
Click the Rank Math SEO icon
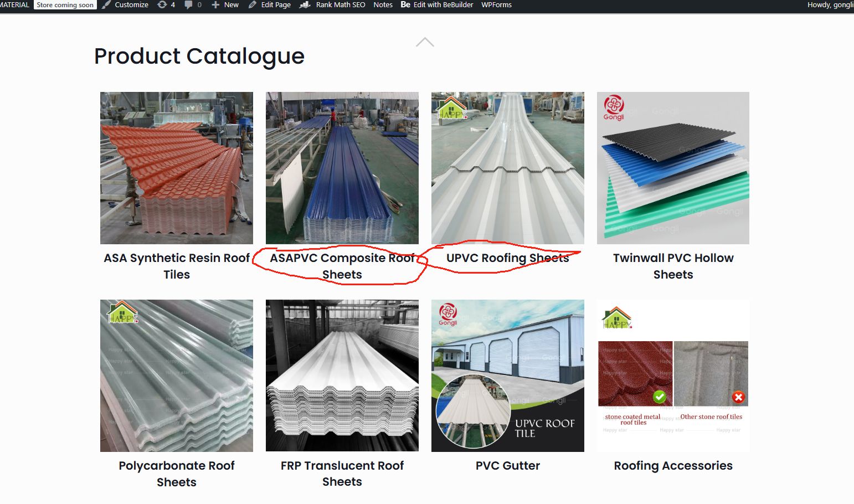[x=305, y=5]
